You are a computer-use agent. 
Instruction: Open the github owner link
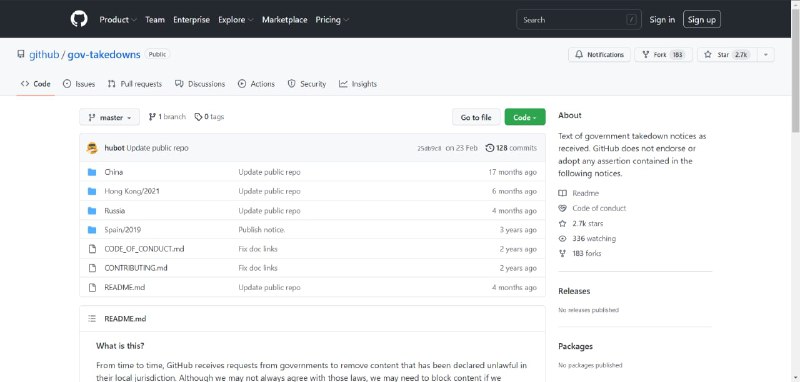pyautogui.click(x=44, y=55)
